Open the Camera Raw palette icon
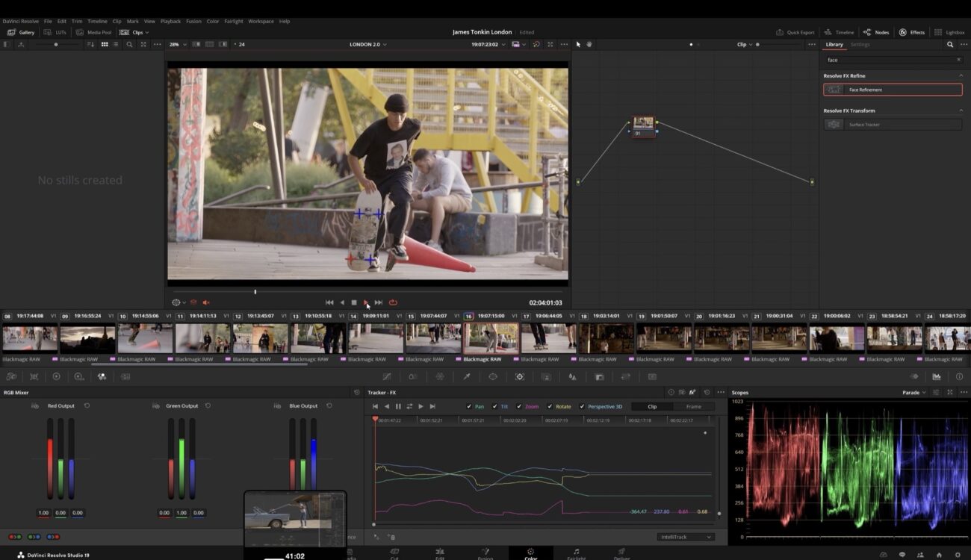Image resolution: width=971 pixels, height=560 pixels. [x=11, y=376]
